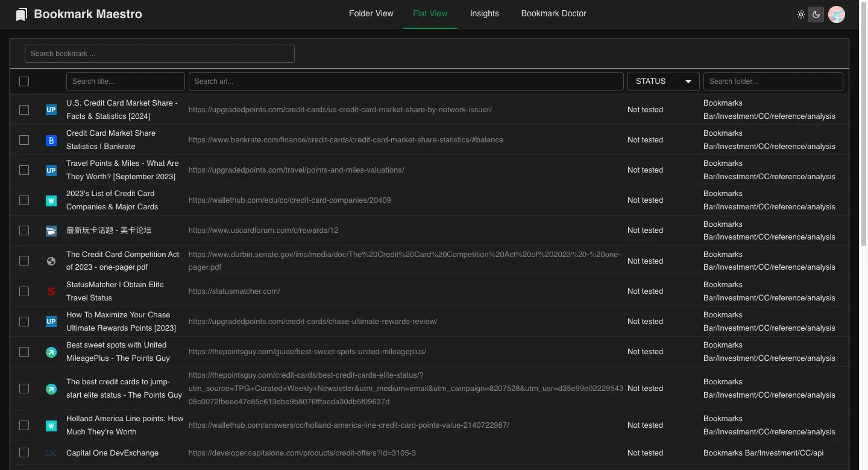This screenshot has height=470, width=868.
Task: Click favicon of 最新玩卡话题 row
Action: coord(51,230)
